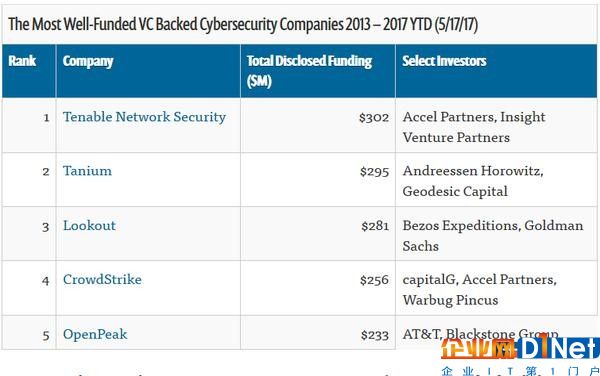Click the Andreessen Horowitz investors cell
This screenshot has height=376, width=600.
coord(496,180)
